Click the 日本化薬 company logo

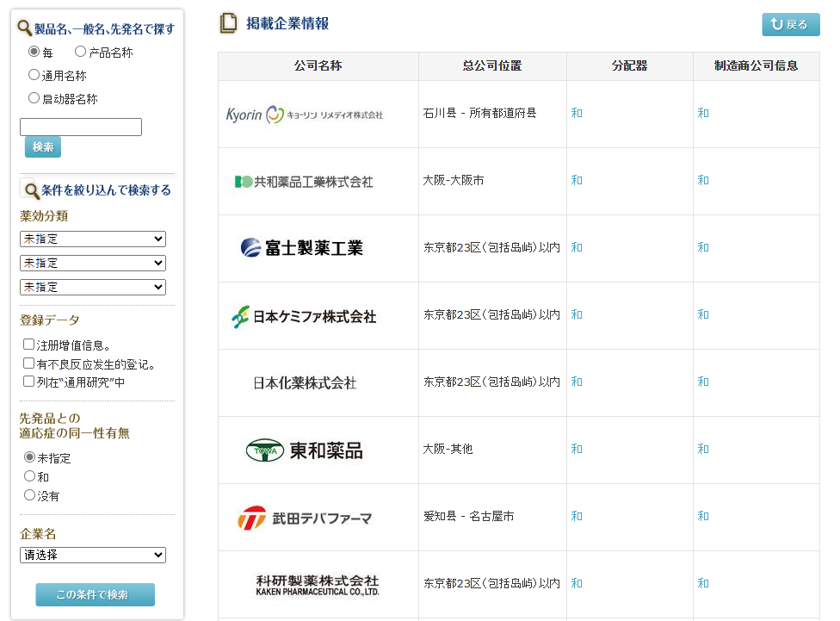pyautogui.click(x=305, y=383)
